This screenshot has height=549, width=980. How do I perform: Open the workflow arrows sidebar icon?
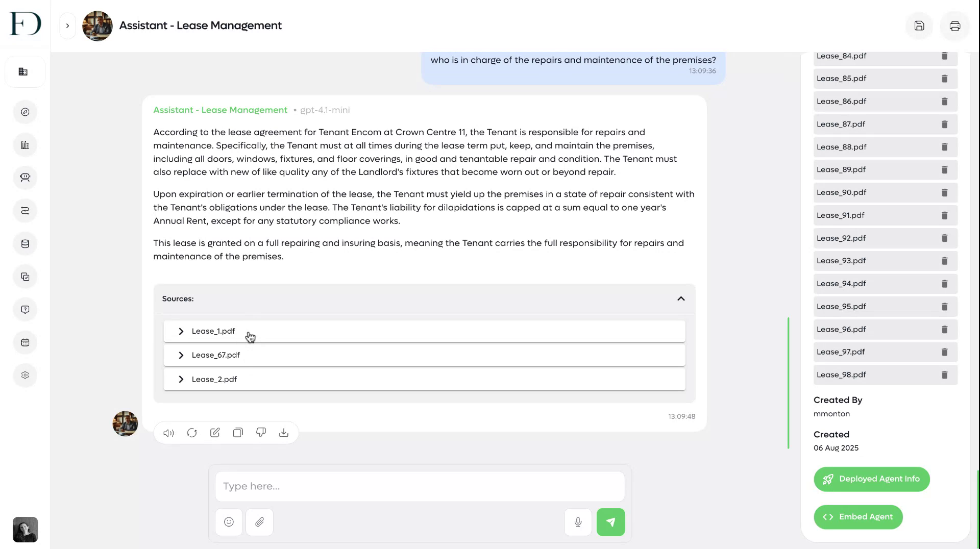click(25, 211)
